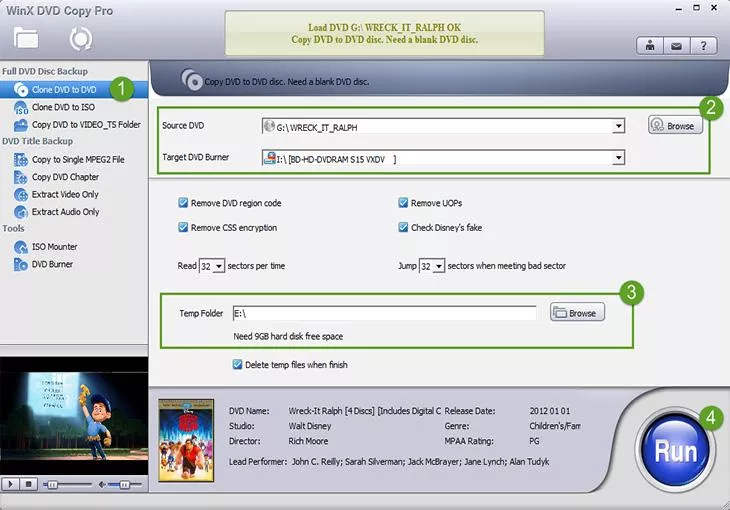Click the DVD Burner icon
Screen dimensions: 730x510
click(x=20, y=265)
